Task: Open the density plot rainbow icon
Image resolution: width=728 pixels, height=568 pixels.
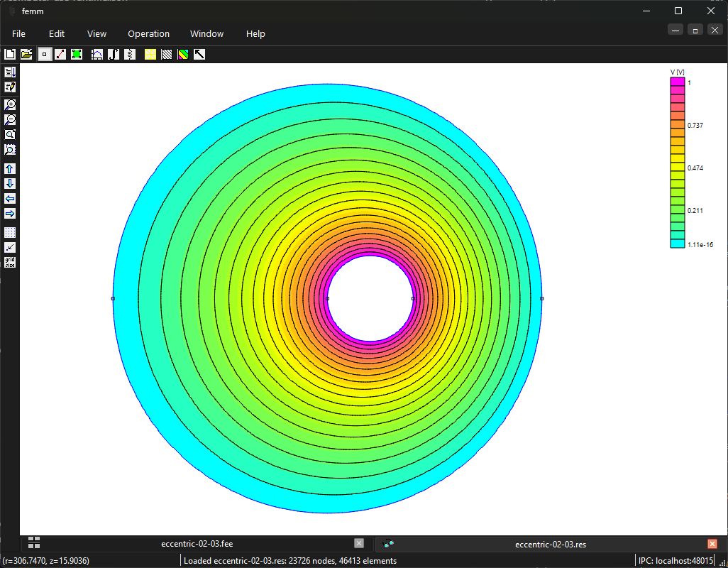Action: [x=183, y=55]
